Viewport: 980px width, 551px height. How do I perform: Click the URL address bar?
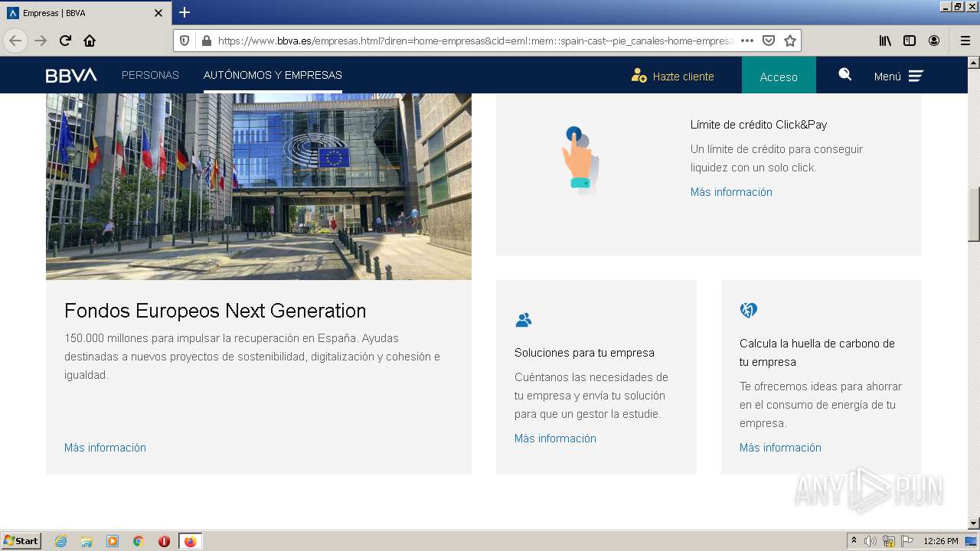(x=475, y=41)
